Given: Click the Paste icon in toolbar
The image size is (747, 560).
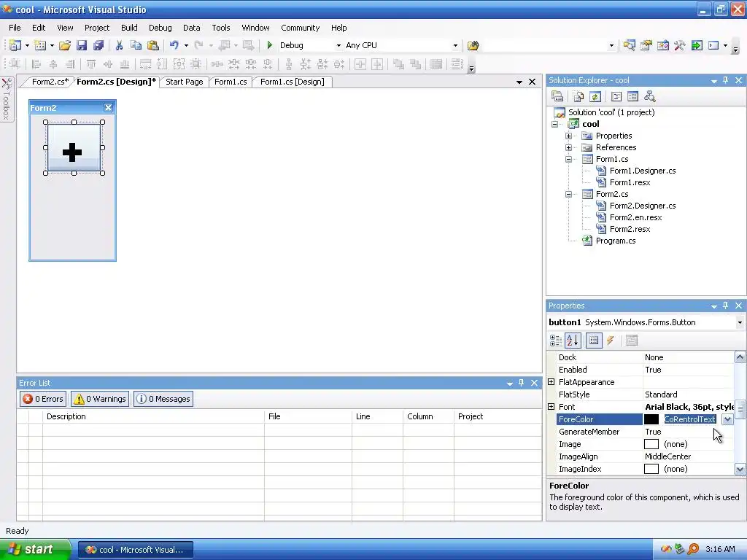Looking at the screenshot, I should [153, 45].
